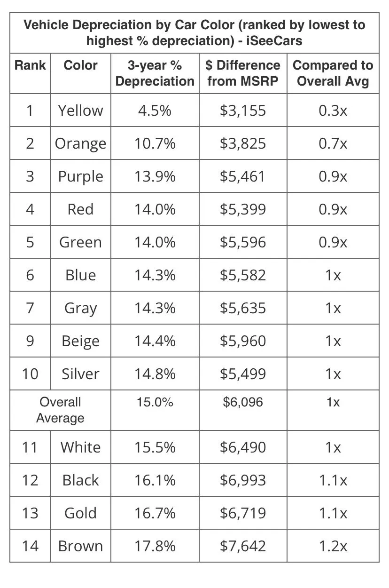Select Brown's 1.2x comparison value
Viewport: 389px width, 588px height.
[333, 546]
